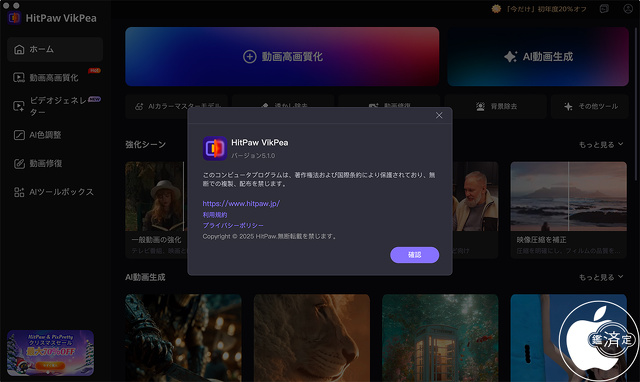This screenshot has width=640, height=382.
Task: Click the Copyright © 2025 HitPaw text
Action: point(269,236)
